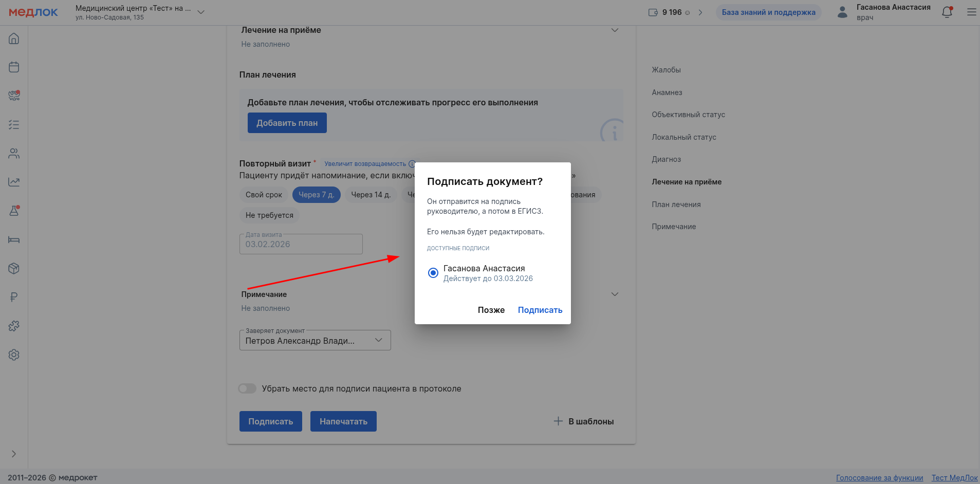The height and width of the screenshot is (484, 980).
Task: Click the «Дата визита» date field
Action: tap(301, 245)
